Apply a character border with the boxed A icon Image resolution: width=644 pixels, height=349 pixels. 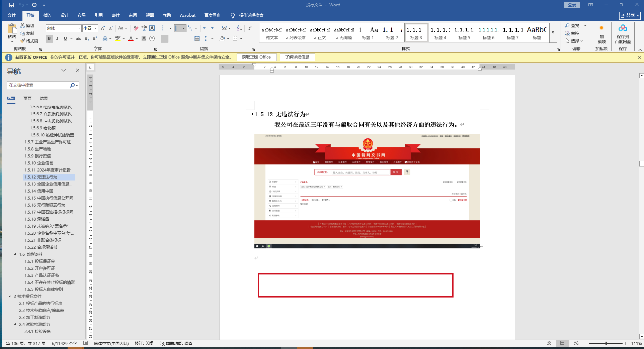click(x=152, y=28)
